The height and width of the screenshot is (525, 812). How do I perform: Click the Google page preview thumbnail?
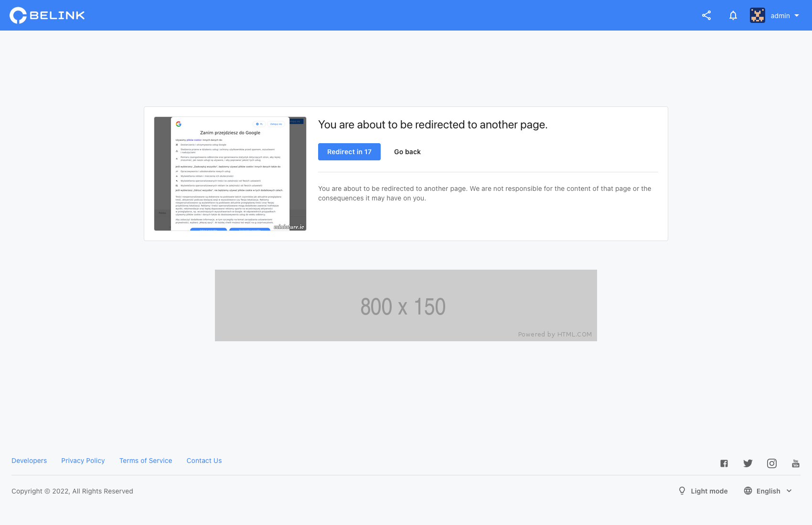(230, 174)
